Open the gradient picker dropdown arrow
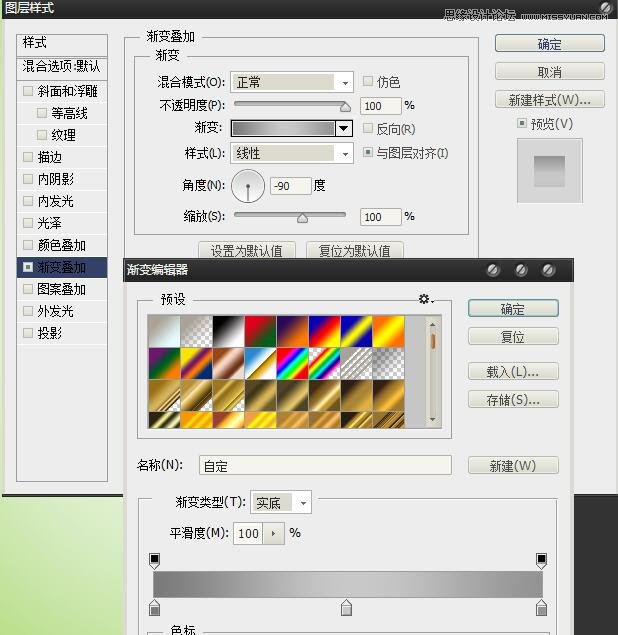 click(x=344, y=128)
